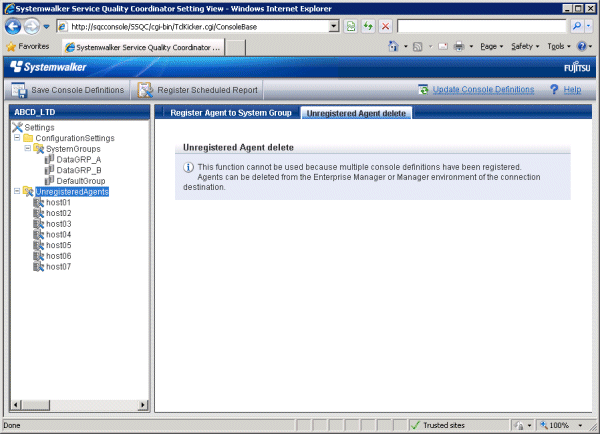
Task: Click the DataGRP_A group icon
Action: [x=49, y=159]
